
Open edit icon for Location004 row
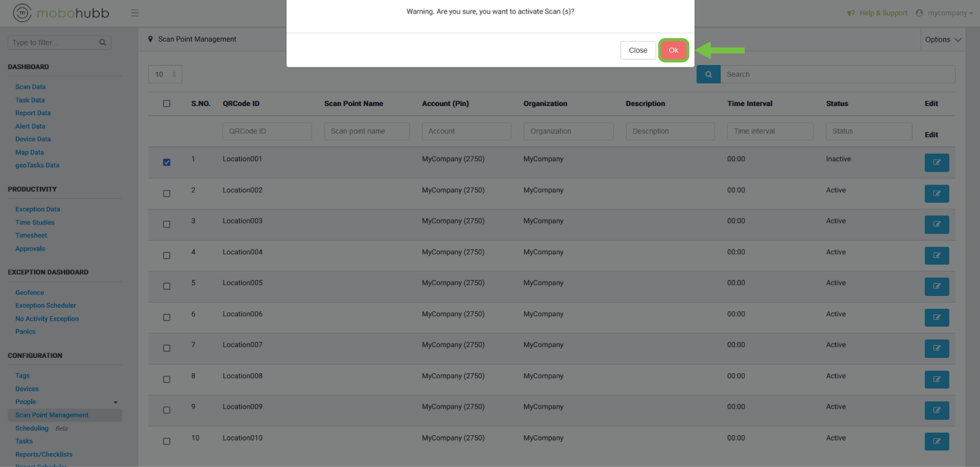[937, 256]
